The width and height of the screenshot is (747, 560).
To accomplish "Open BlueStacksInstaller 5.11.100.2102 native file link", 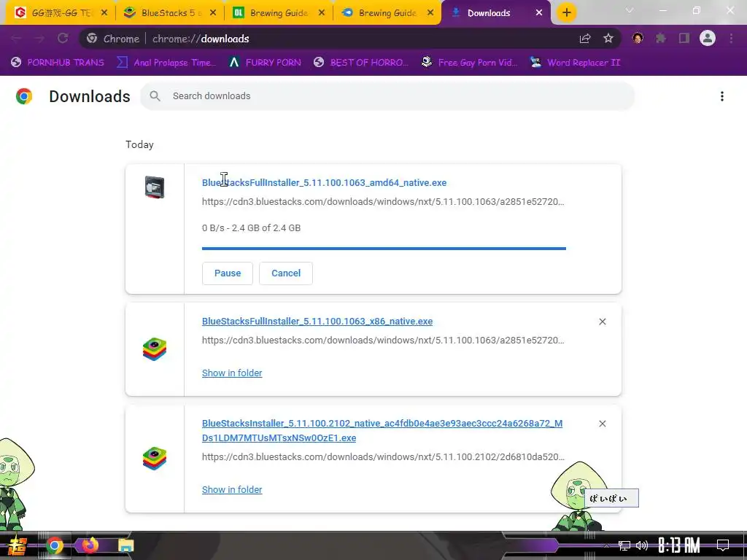I will (x=382, y=430).
